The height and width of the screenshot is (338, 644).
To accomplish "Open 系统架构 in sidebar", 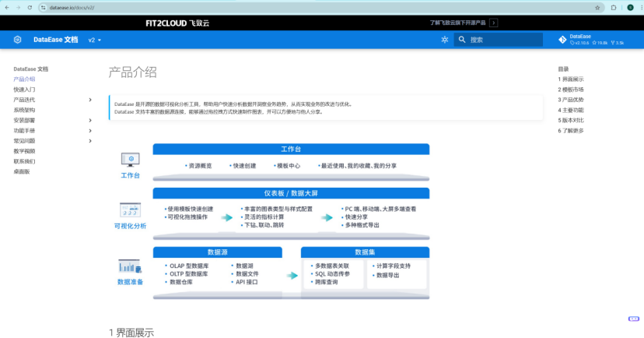I will (x=24, y=110).
